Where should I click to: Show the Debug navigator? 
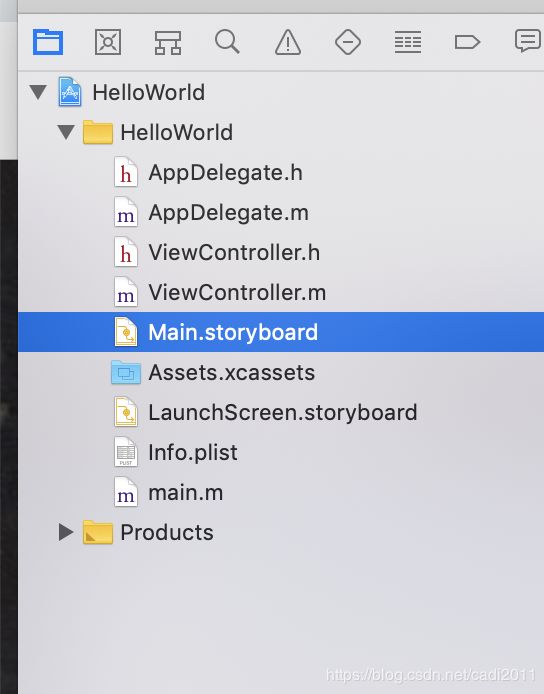click(408, 42)
